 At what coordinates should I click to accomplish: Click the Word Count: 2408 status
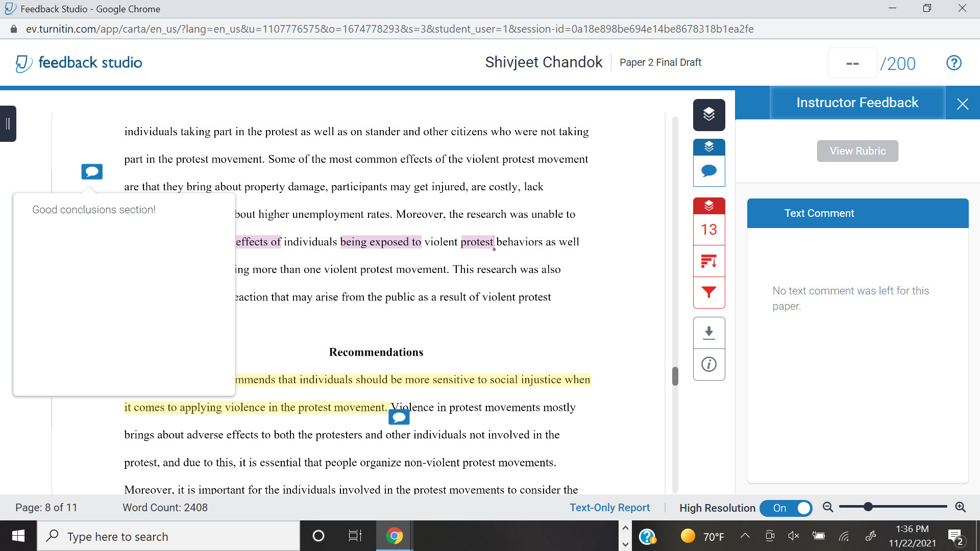click(165, 508)
